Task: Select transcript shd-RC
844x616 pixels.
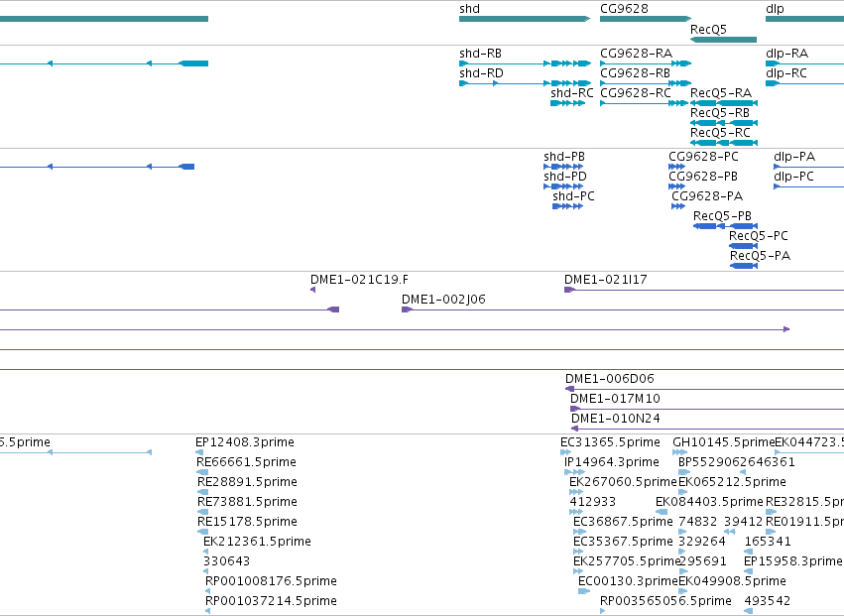Action: [571, 93]
